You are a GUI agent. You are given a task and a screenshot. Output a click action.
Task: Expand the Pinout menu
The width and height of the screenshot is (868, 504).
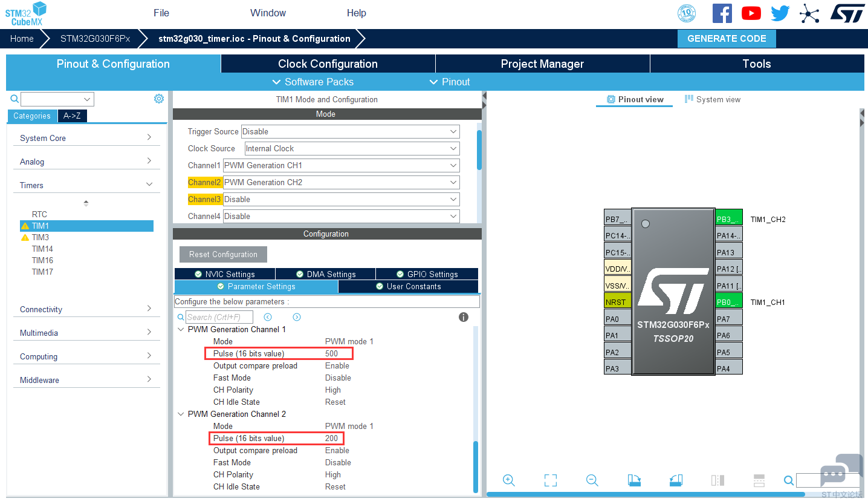[x=449, y=82]
